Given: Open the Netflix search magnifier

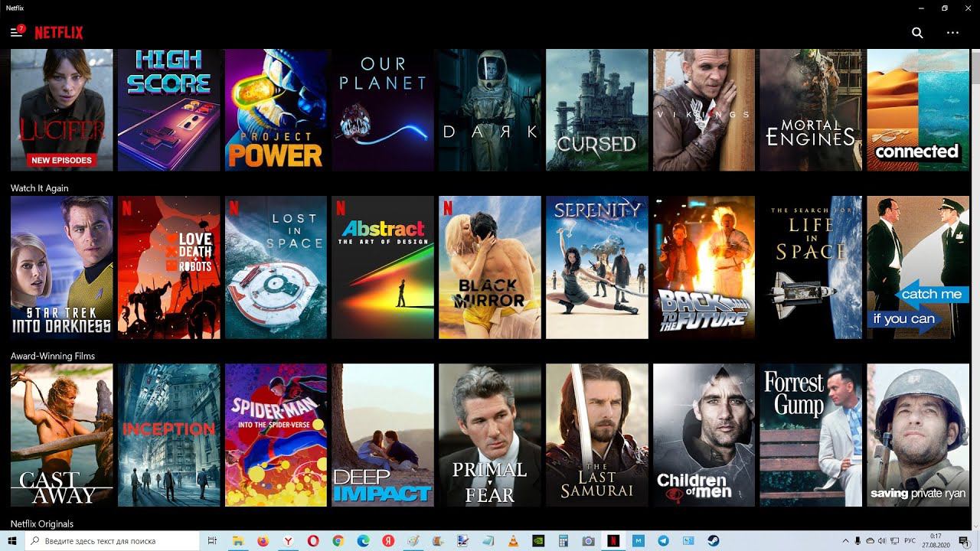Looking at the screenshot, I should pos(917,33).
